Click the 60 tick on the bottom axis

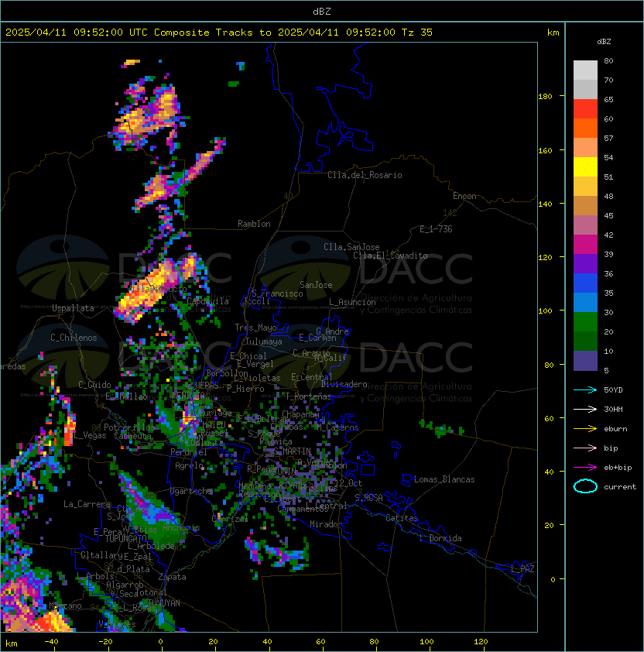point(320,642)
